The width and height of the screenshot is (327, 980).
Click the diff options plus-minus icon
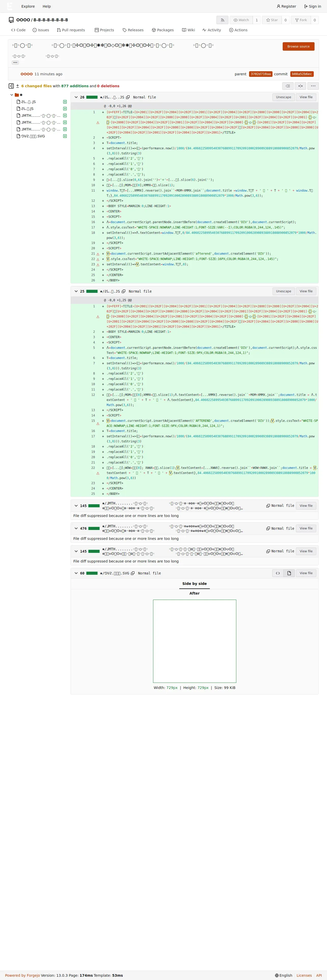tap(18, 86)
